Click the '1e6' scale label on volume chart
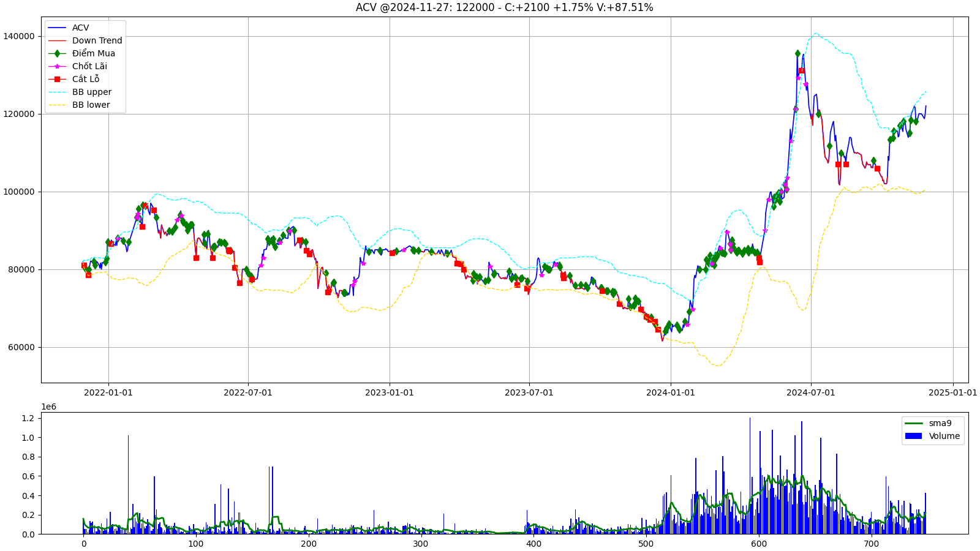 coord(48,407)
